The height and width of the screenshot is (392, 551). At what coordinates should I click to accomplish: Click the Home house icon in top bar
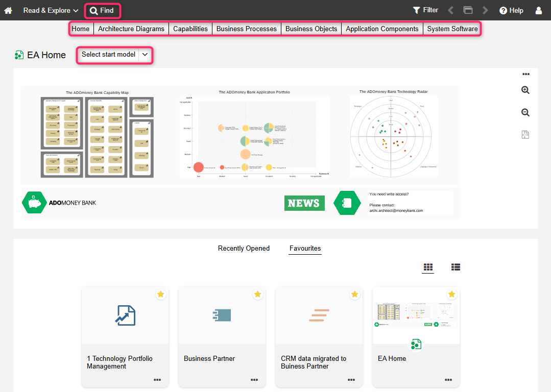coord(8,10)
